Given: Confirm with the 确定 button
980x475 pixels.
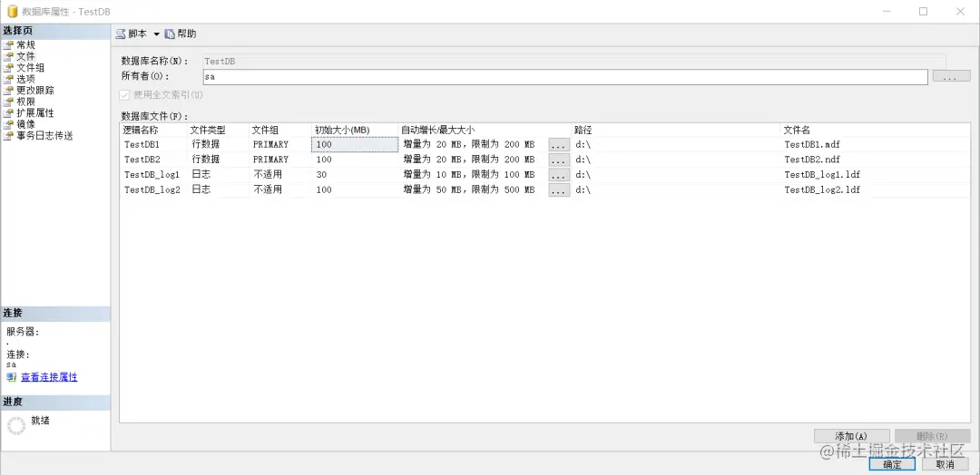Looking at the screenshot, I should 892,464.
